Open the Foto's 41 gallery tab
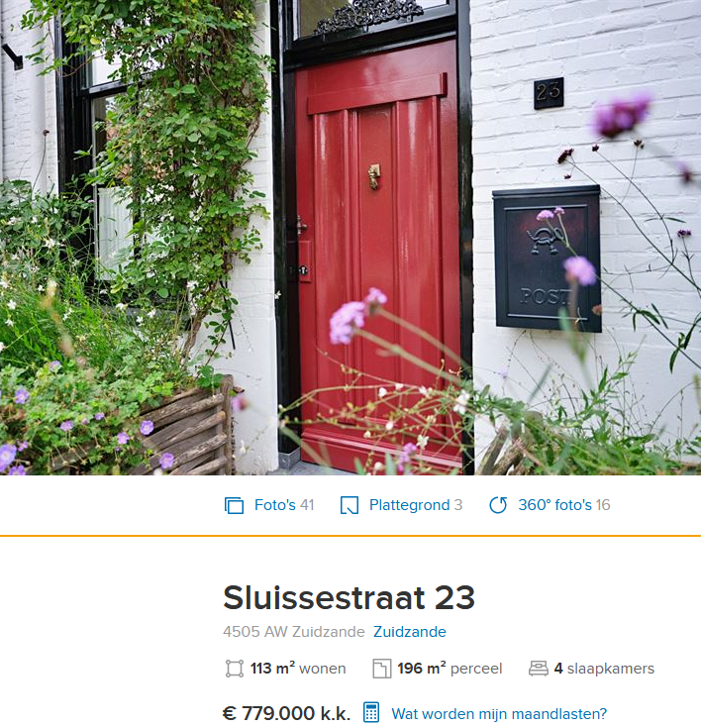Viewport: 701px width, 728px height. click(x=269, y=505)
